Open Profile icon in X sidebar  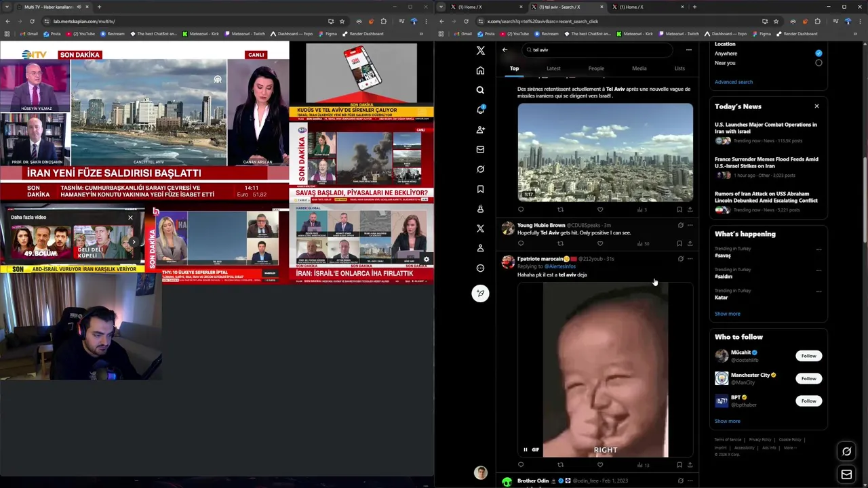click(x=480, y=248)
